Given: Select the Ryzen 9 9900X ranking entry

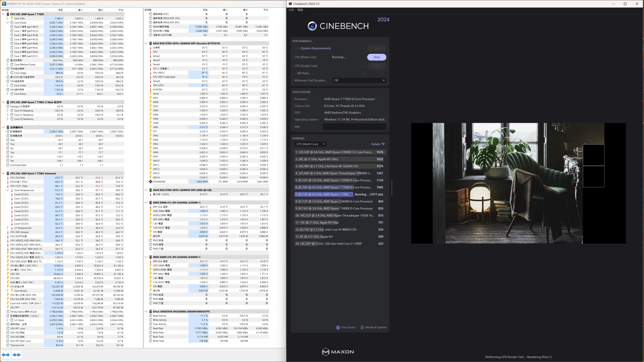Looking at the screenshot, I should (x=340, y=152).
